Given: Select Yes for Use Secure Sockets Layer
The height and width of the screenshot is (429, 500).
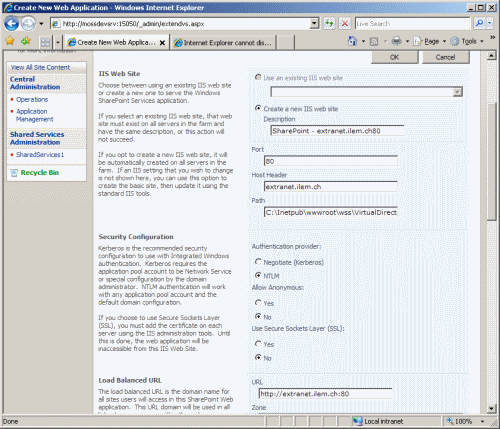Looking at the screenshot, I should 258,344.
